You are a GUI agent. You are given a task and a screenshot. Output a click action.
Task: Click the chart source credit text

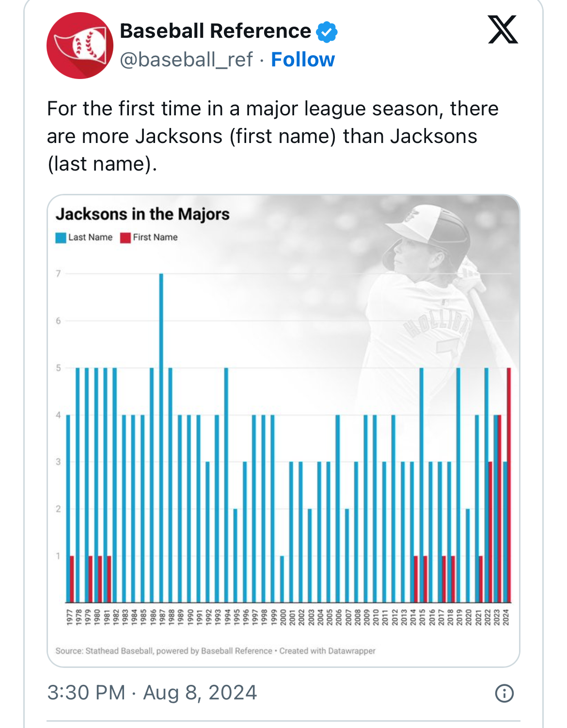215,651
